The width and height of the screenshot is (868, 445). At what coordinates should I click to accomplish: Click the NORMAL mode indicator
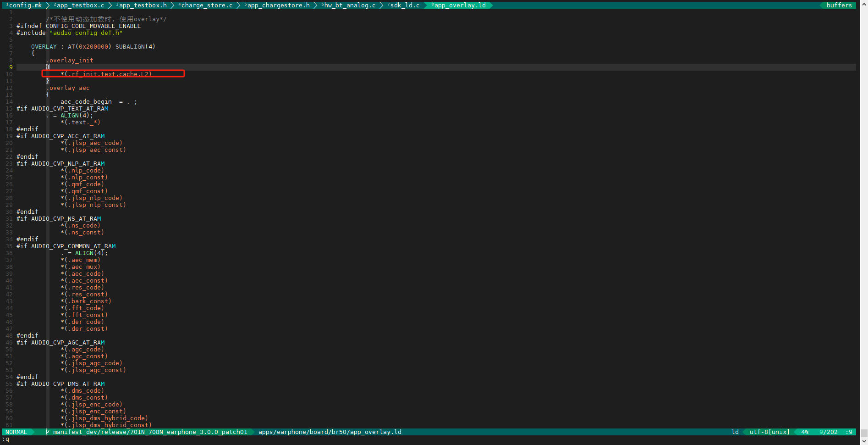[x=16, y=432]
